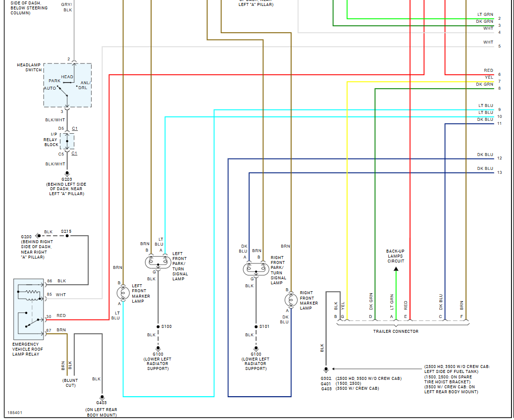The height and width of the screenshot is (420, 514).
Task: Click the S215 splice dot
Action: [67, 236]
